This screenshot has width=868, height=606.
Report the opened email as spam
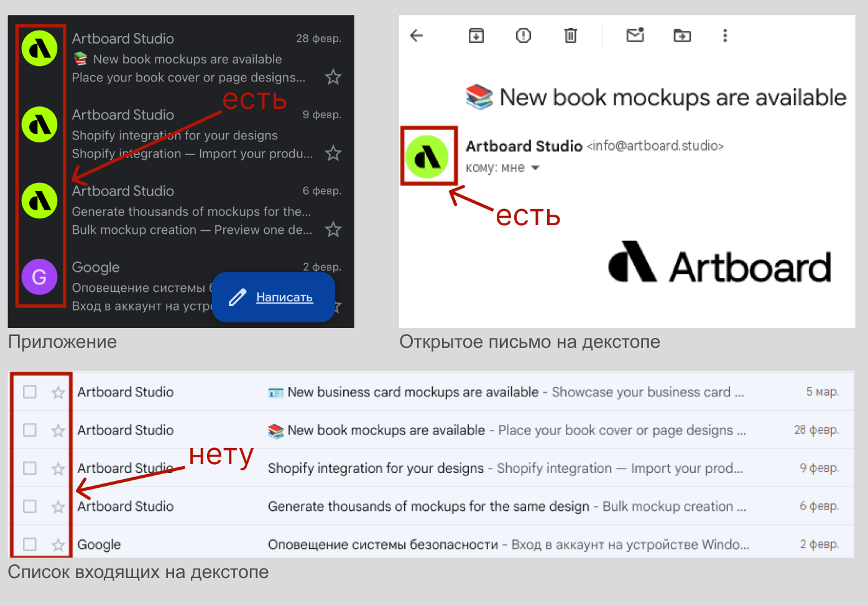pos(524,35)
